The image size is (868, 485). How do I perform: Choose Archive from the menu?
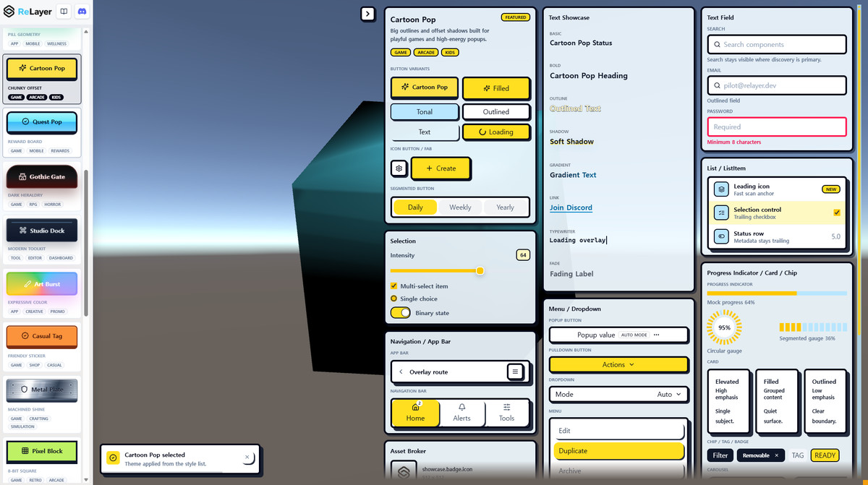click(x=618, y=471)
